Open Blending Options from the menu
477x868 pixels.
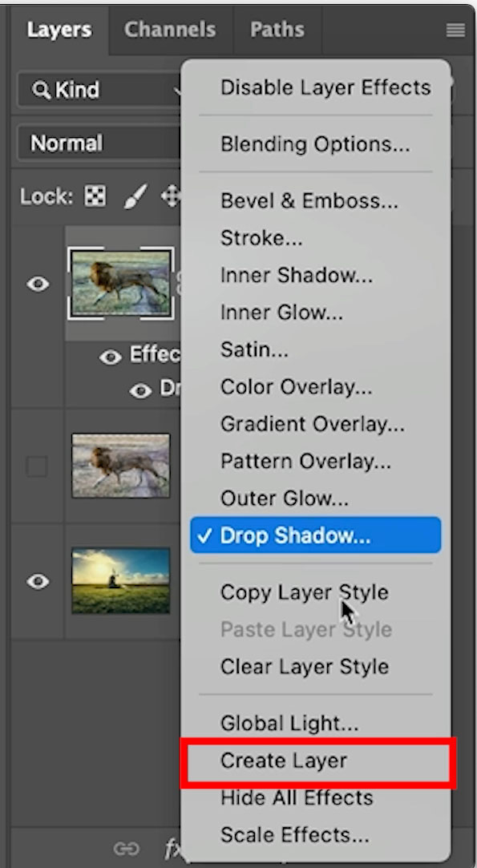[317, 144]
